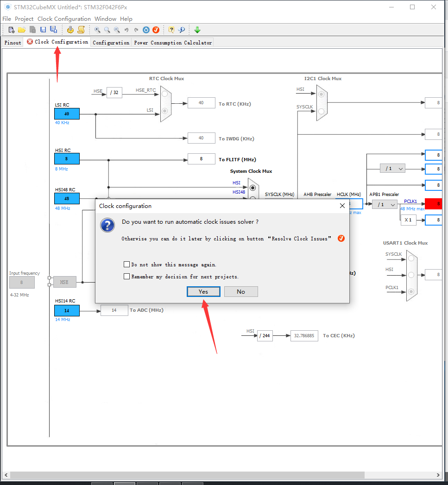Edit the HSE input frequency field
The height and width of the screenshot is (485, 448).
point(22,282)
